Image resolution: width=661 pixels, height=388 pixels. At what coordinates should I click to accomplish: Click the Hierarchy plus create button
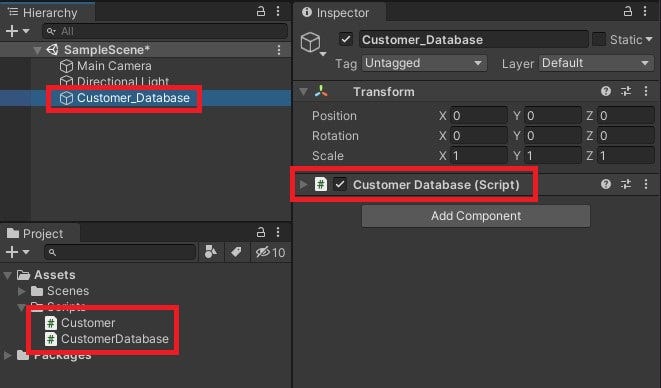[12, 31]
